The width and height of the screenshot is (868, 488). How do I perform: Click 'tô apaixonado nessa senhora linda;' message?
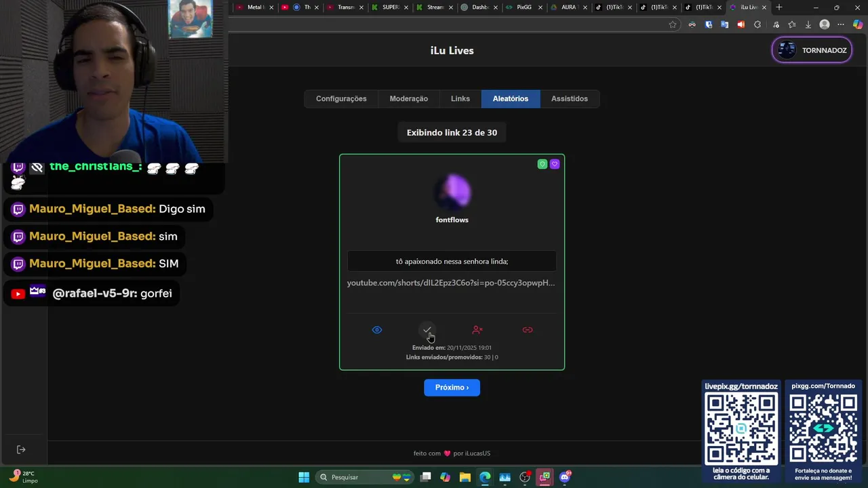tap(452, 262)
